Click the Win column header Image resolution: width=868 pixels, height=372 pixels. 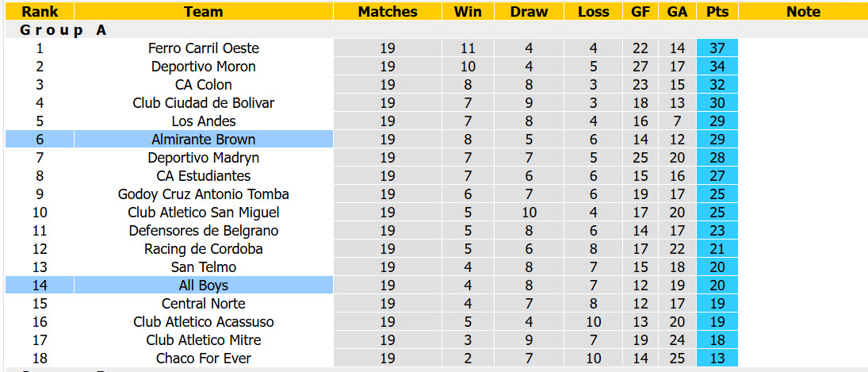point(468,11)
